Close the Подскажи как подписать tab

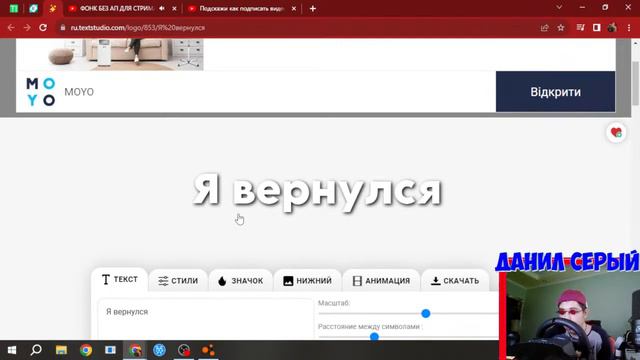pyautogui.click(x=294, y=9)
